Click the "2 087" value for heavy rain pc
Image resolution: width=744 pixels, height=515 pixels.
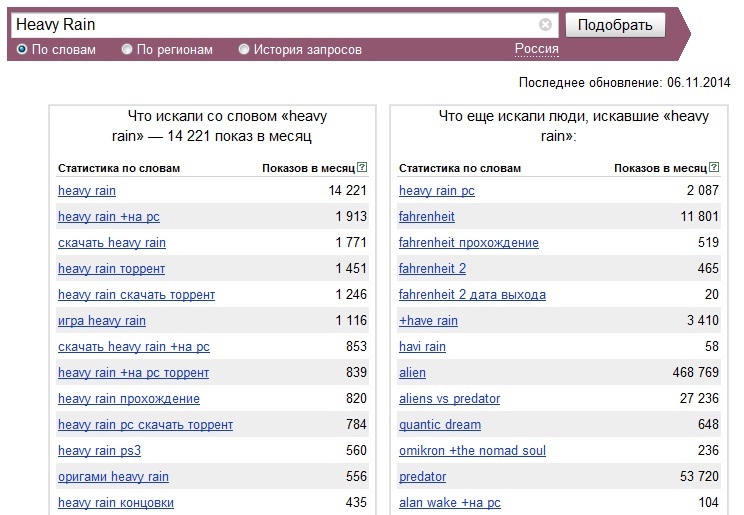coord(703,191)
